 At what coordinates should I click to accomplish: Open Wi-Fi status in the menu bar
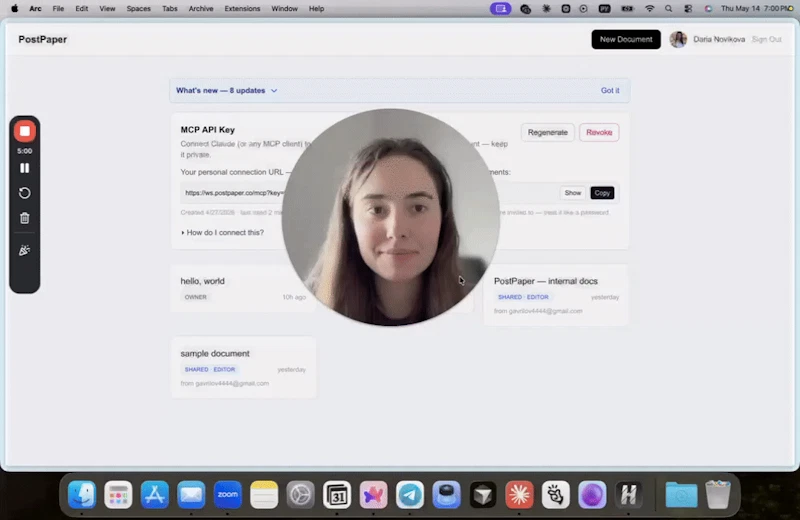point(649,9)
